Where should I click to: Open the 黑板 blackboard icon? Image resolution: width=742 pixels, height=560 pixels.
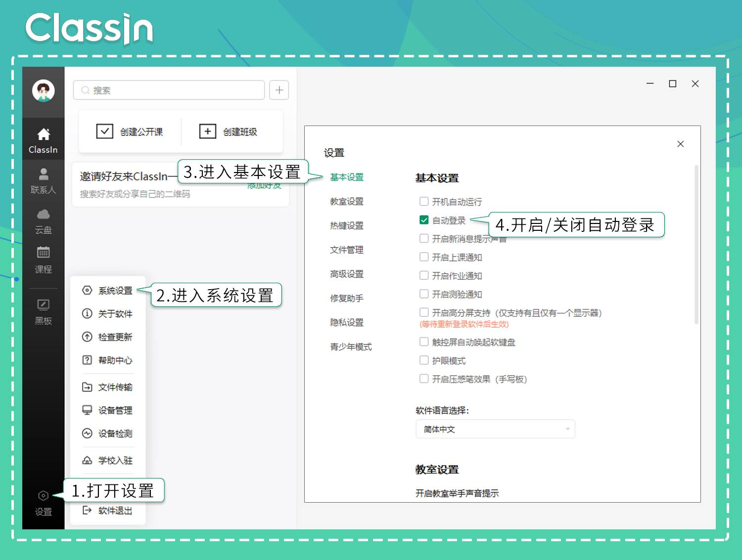pyautogui.click(x=44, y=304)
